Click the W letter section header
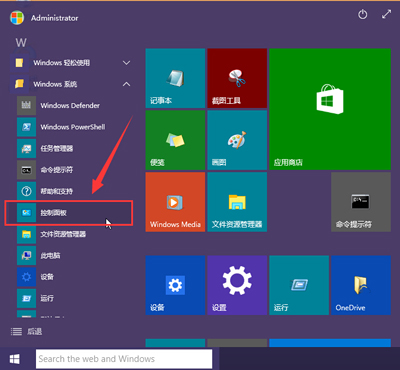 tap(21, 43)
